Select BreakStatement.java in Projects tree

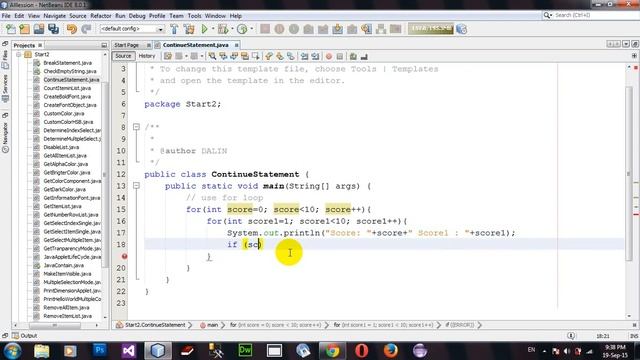[x=67, y=63]
